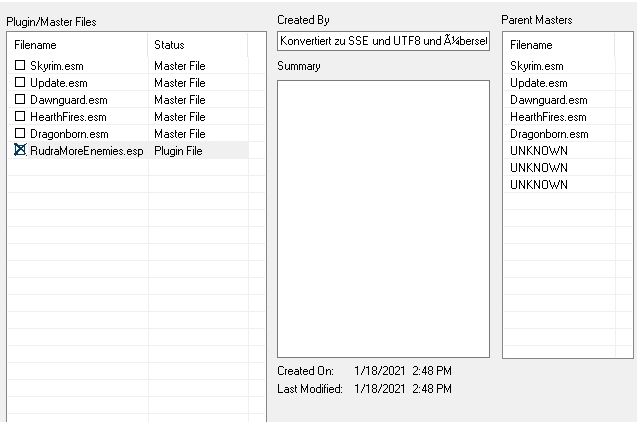This screenshot has width=637, height=422.
Task: Select Skyrim.esm in Parent Masters list
Action: pyautogui.click(x=536, y=66)
